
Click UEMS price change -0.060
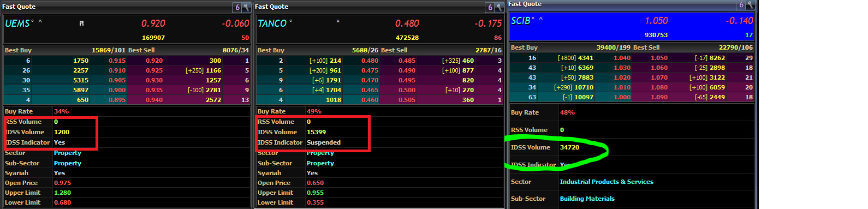(235, 23)
